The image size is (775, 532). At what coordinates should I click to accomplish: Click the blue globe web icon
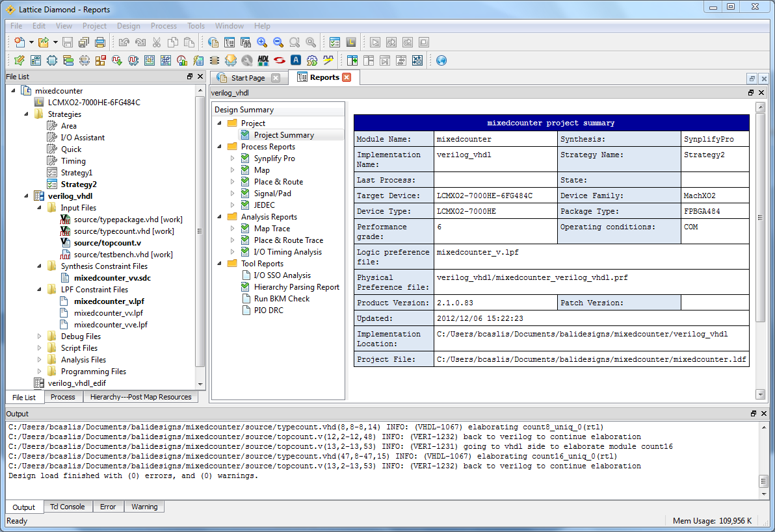tap(441, 60)
